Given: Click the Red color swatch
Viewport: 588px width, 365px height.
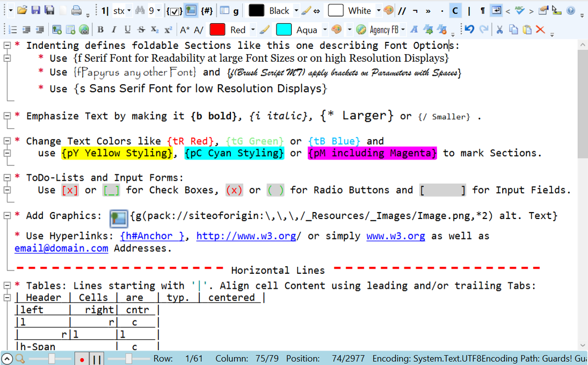Looking at the screenshot, I should (x=217, y=30).
